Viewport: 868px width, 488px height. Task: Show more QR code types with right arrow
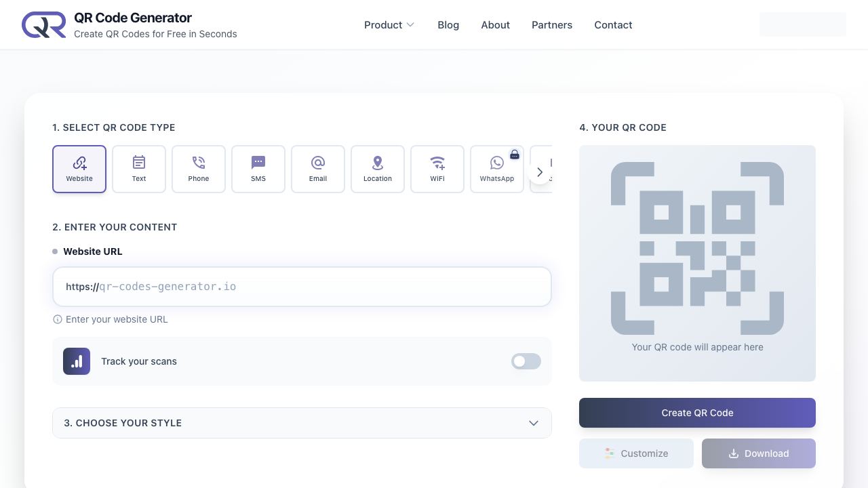click(540, 172)
